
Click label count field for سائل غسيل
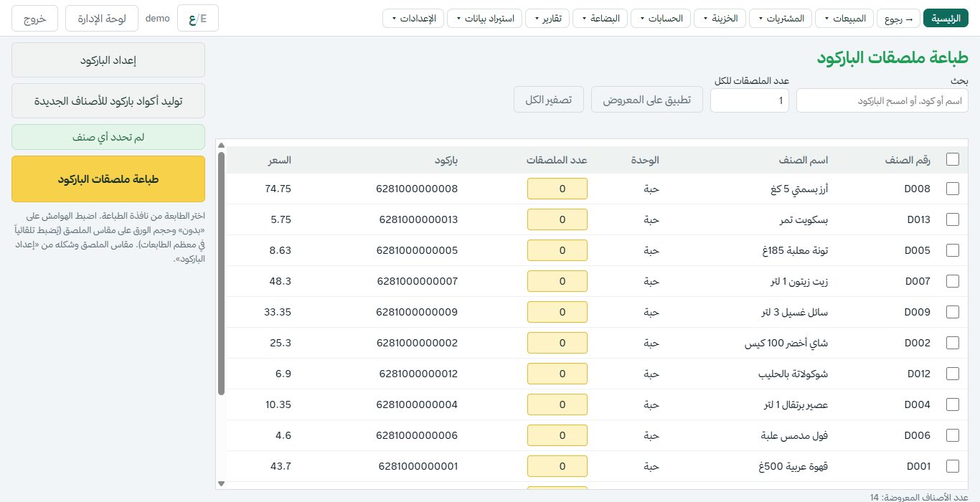tap(557, 312)
